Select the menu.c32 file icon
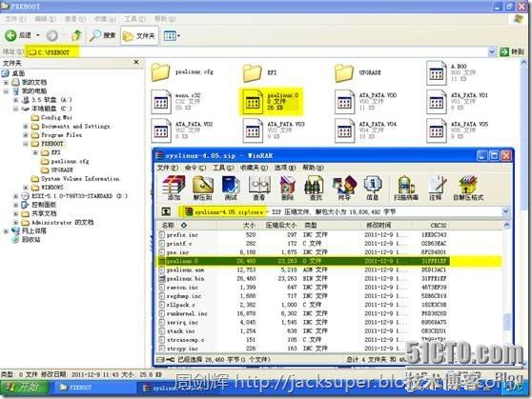 click(x=161, y=102)
